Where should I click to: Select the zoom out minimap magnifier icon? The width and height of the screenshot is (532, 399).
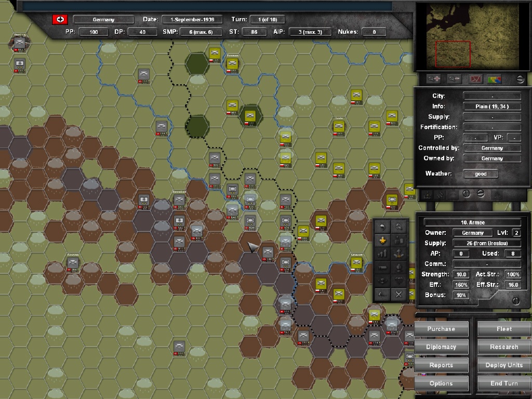pyautogui.click(x=454, y=78)
